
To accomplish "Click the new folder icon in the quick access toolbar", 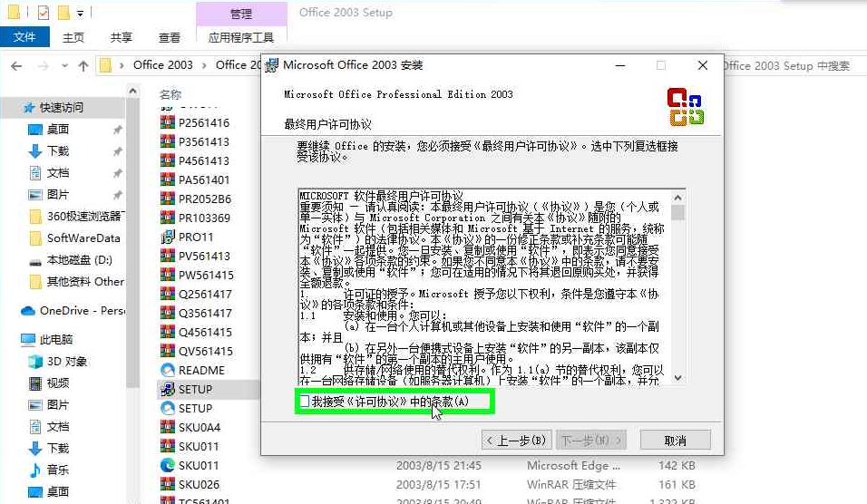I will click(63, 12).
